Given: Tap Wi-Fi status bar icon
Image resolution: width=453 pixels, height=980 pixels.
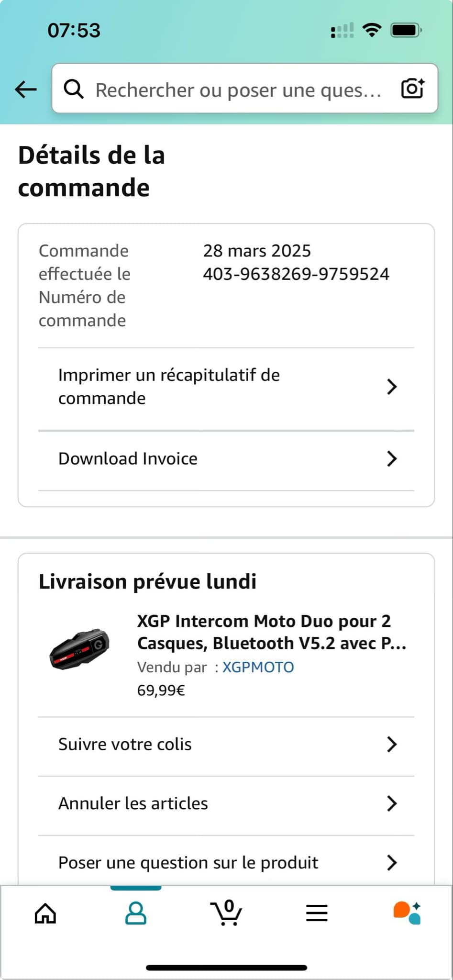Looking at the screenshot, I should point(372,30).
